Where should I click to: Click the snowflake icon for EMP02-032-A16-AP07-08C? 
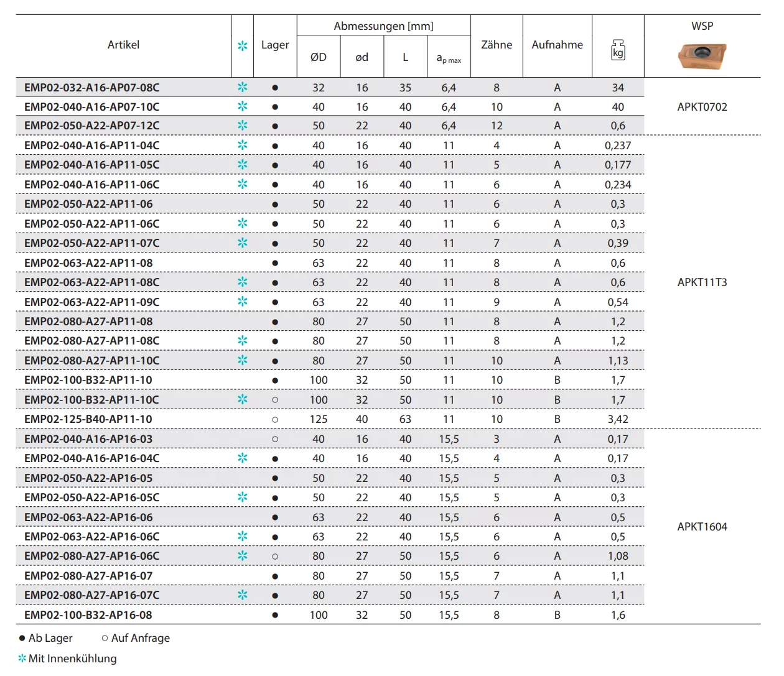243,87
